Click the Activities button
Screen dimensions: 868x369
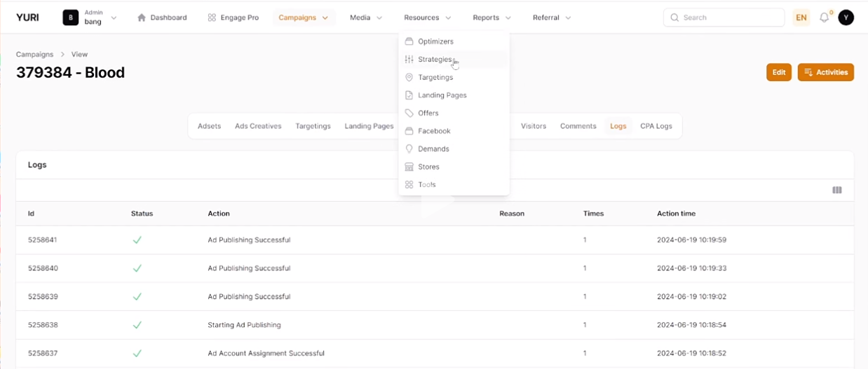(826, 72)
